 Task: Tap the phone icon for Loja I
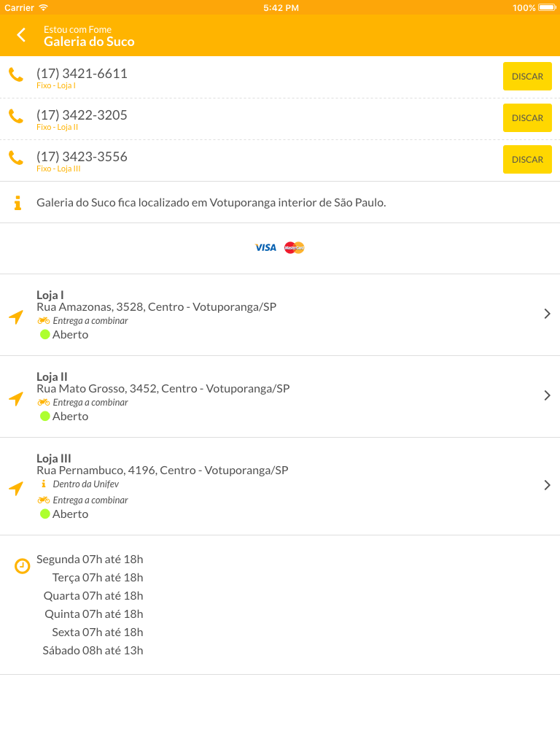click(16, 75)
